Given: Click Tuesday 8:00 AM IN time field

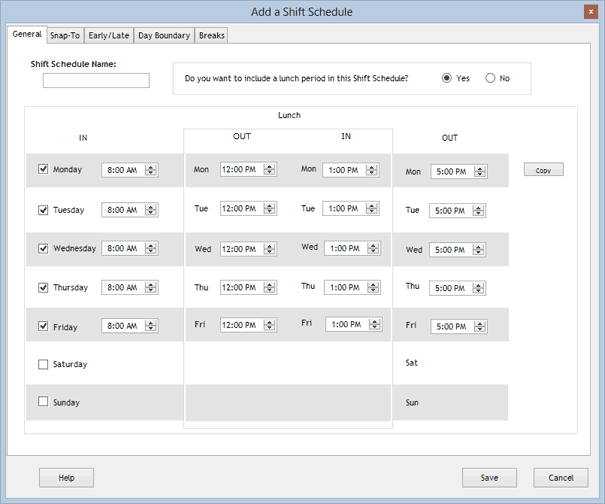Looking at the screenshot, I should coord(130,210).
